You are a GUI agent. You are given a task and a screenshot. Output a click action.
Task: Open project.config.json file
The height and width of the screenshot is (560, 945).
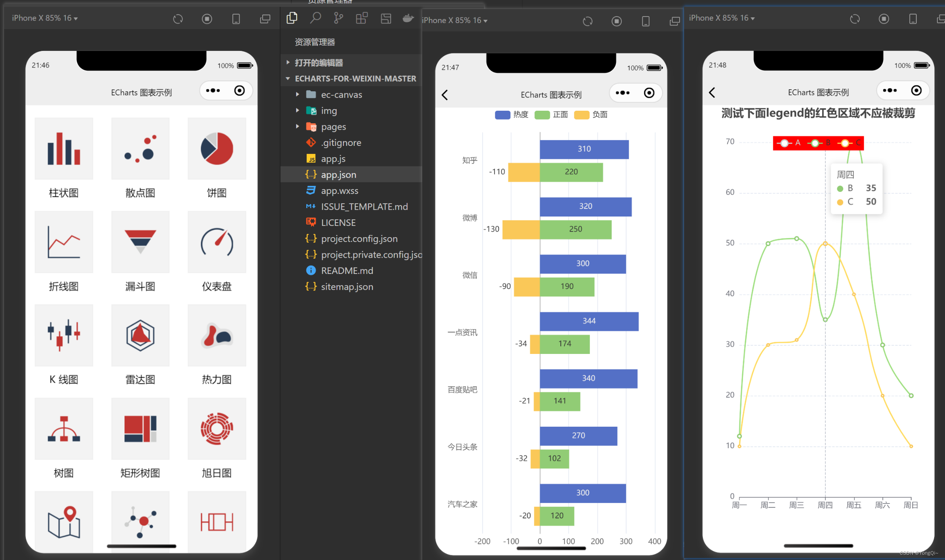[359, 239]
